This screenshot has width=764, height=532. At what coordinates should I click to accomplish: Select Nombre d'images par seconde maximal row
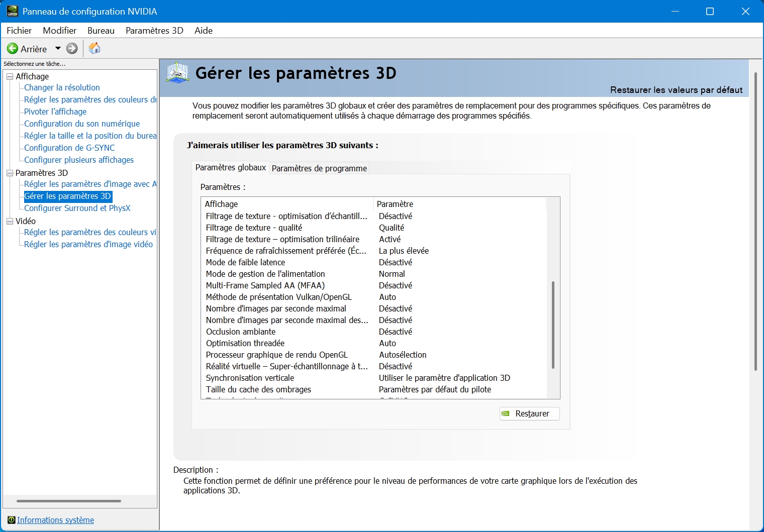(x=373, y=308)
